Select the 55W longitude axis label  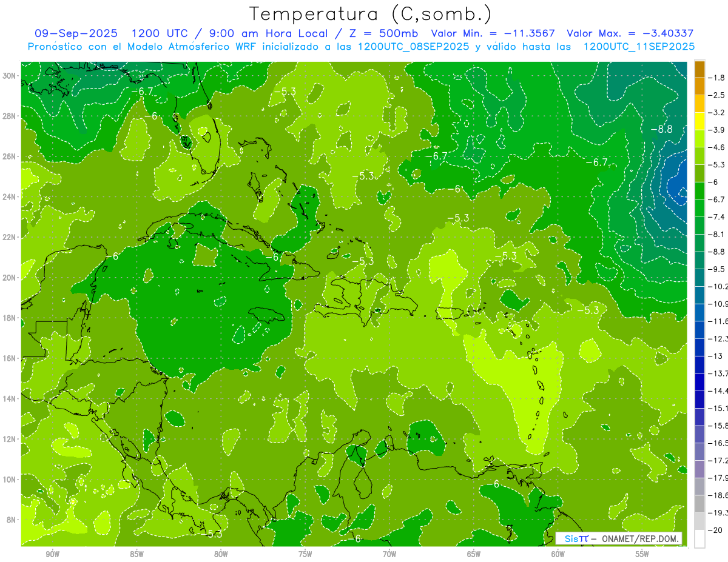point(642,554)
